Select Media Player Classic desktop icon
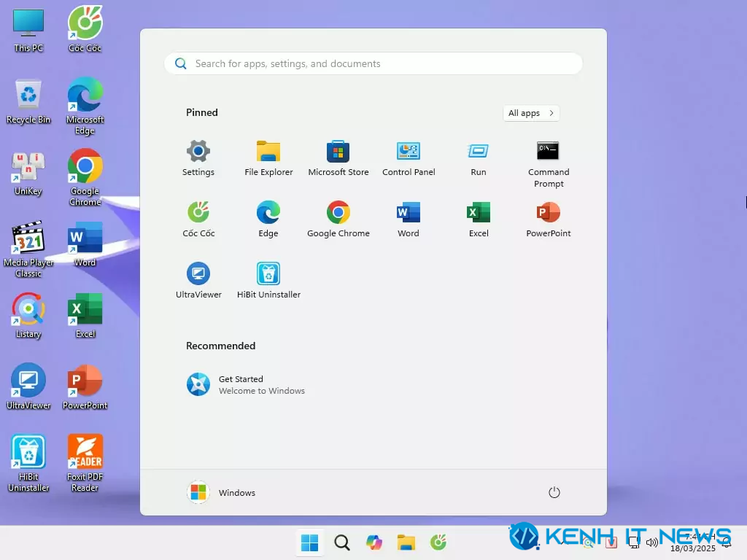This screenshot has width=747, height=560. [28, 249]
